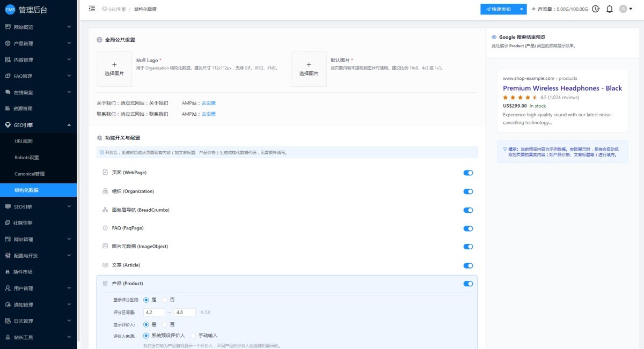Click the plus icon to upload site Logo
This screenshot has height=349, width=644.
click(x=114, y=65)
